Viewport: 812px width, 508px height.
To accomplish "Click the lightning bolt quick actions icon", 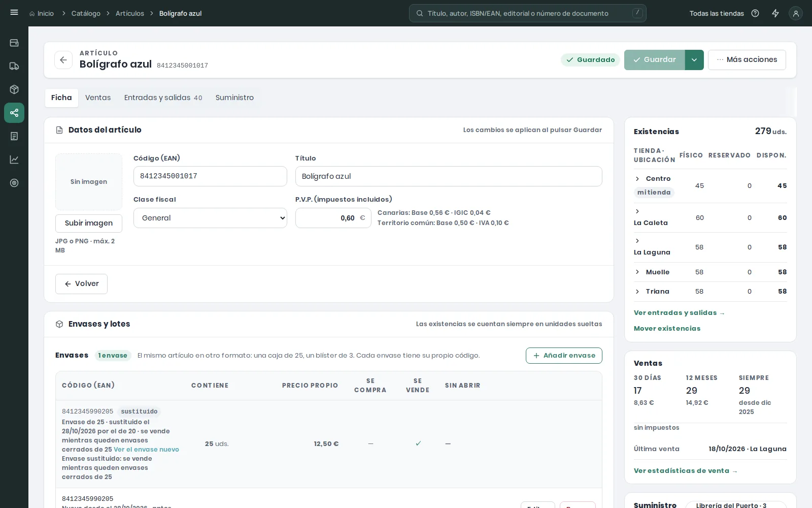I will tap(775, 13).
